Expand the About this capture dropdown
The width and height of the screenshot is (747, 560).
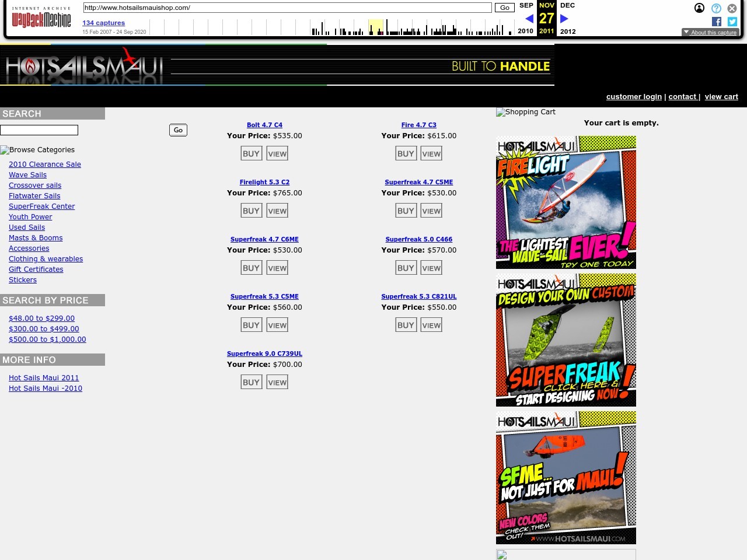(x=710, y=33)
